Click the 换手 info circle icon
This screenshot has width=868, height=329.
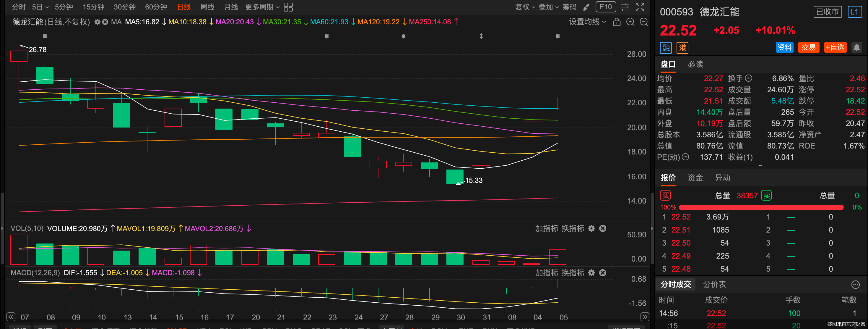748,78
